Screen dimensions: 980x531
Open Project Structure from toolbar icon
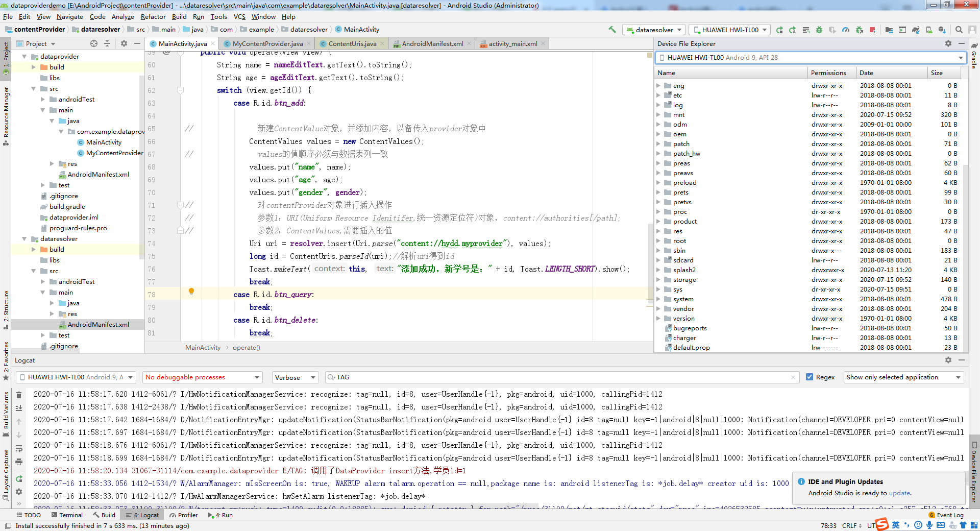889,30
